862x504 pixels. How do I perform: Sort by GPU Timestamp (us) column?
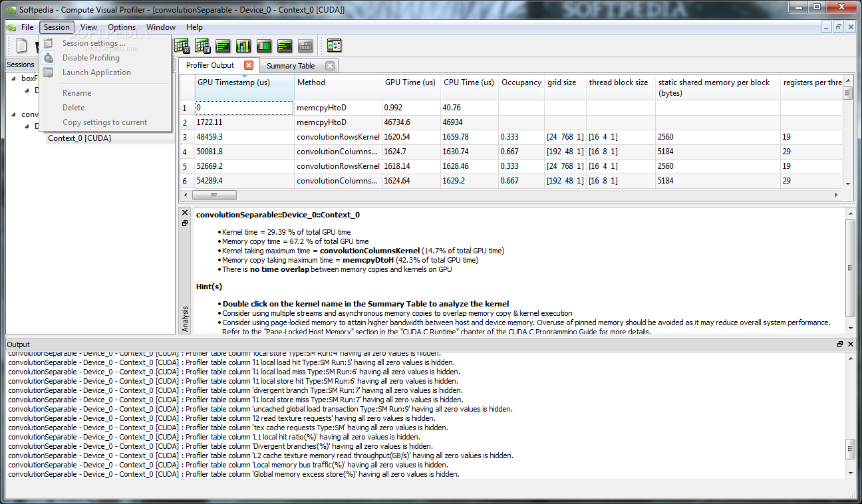[x=244, y=87]
